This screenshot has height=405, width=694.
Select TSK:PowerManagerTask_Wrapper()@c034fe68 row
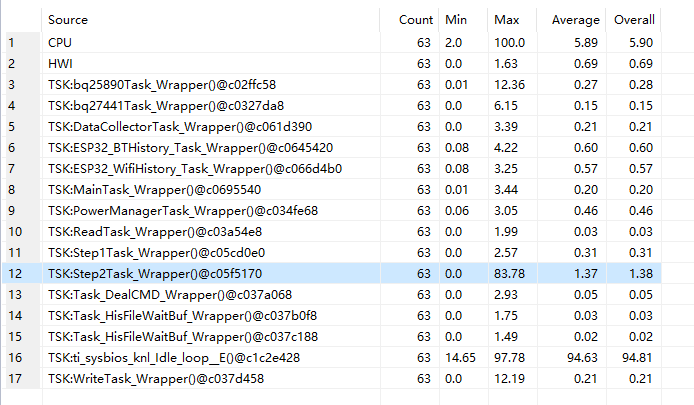point(334,211)
